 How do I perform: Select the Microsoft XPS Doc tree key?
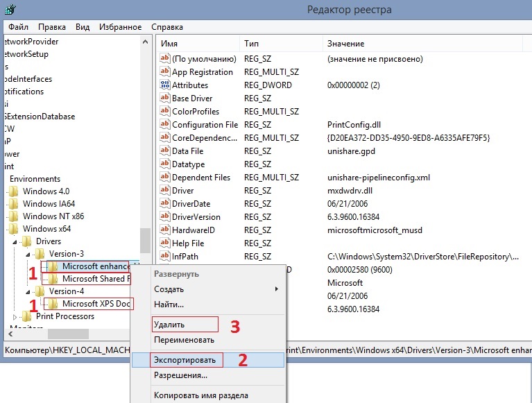coord(96,304)
